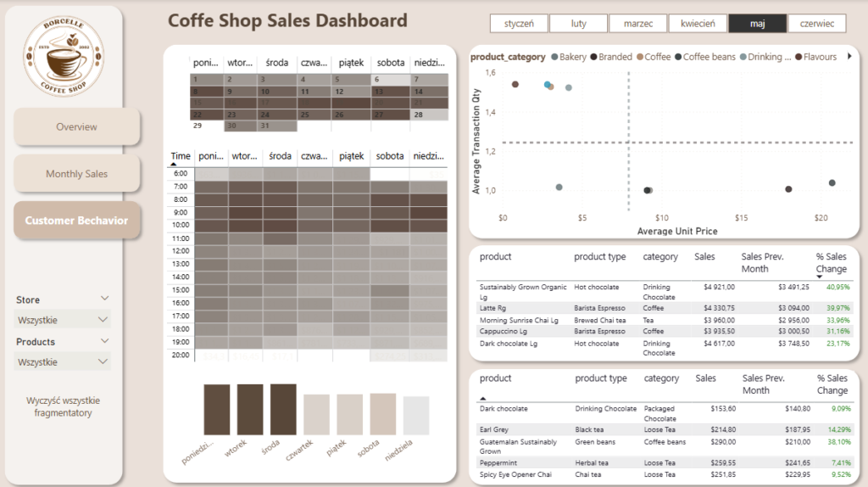Screen dimensions: 868x487
Task: Open the Monthly Sales page
Action: (x=76, y=174)
